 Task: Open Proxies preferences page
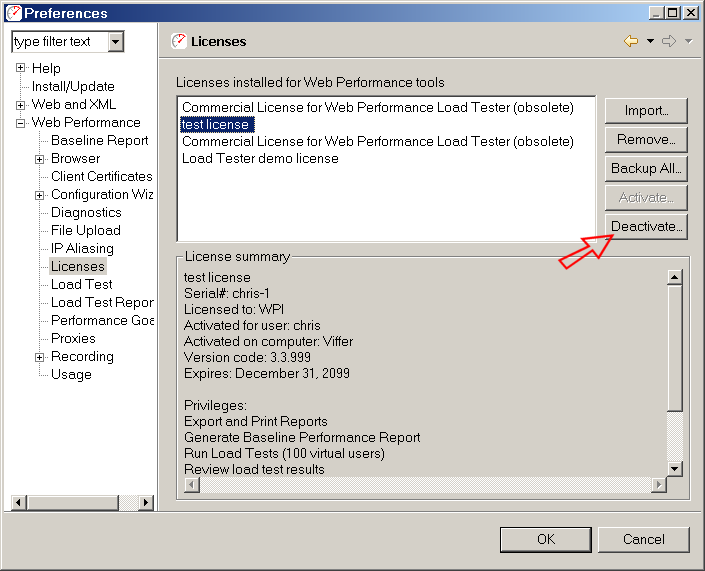(x=73, y=338)
